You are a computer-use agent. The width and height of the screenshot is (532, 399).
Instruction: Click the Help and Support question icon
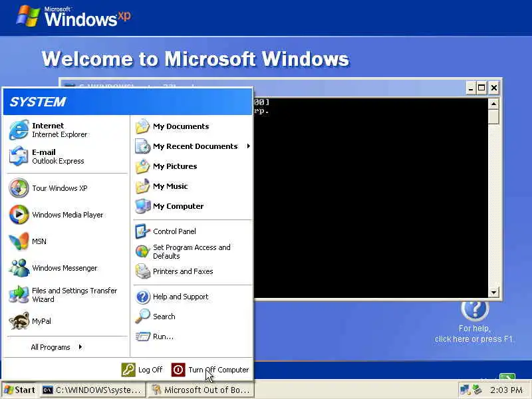142,297
